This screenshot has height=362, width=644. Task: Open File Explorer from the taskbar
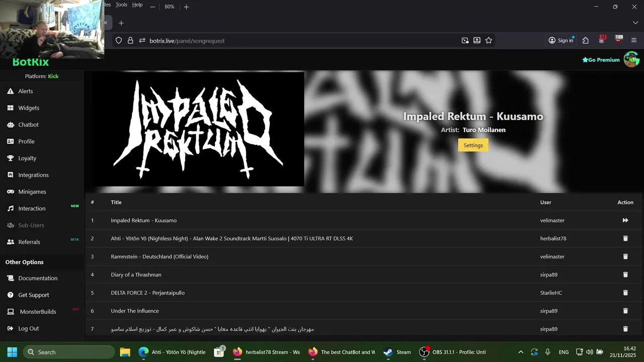[x=125, y=352]
